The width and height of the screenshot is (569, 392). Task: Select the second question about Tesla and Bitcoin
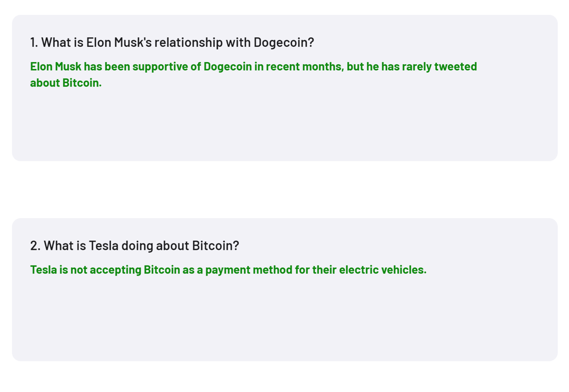click(x=135, y=246)
